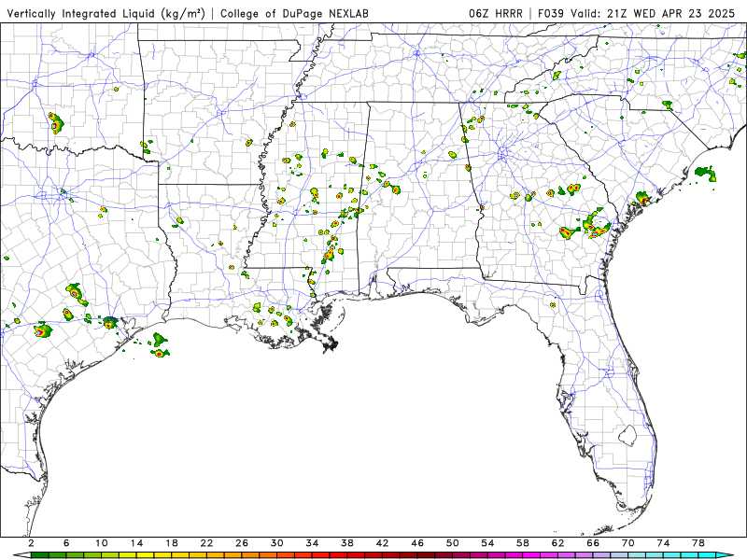Click the white left arrow of the color bar
Viewport: 747px width, 560px height.
pyautogui.click(x=21, y=555)
